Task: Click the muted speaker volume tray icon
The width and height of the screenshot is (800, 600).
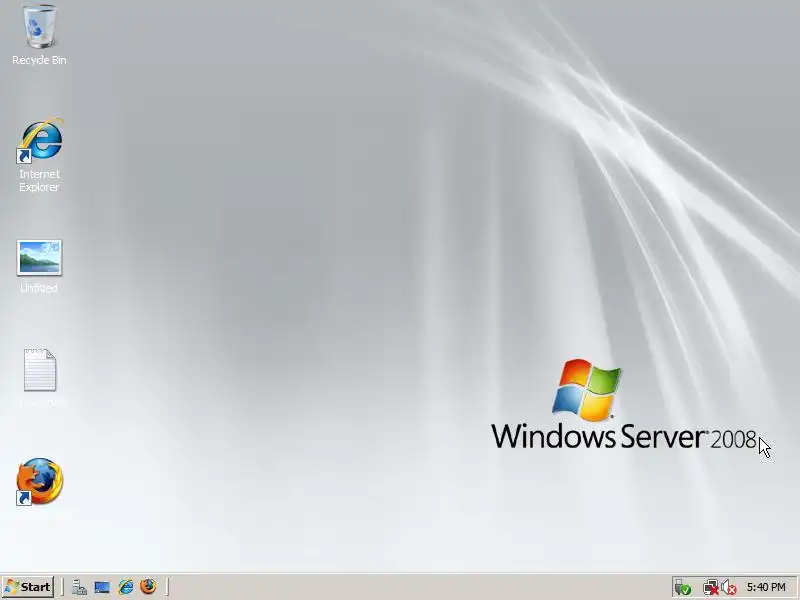Action: pyautogui.click(x=729, y=588)
